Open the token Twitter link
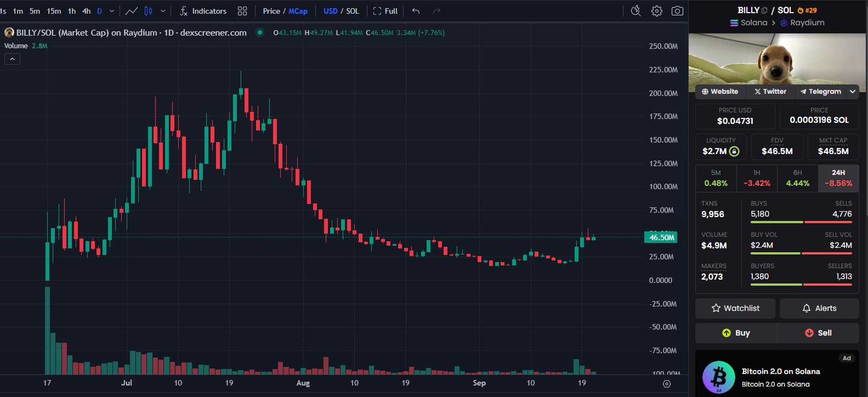 point(770,92)
